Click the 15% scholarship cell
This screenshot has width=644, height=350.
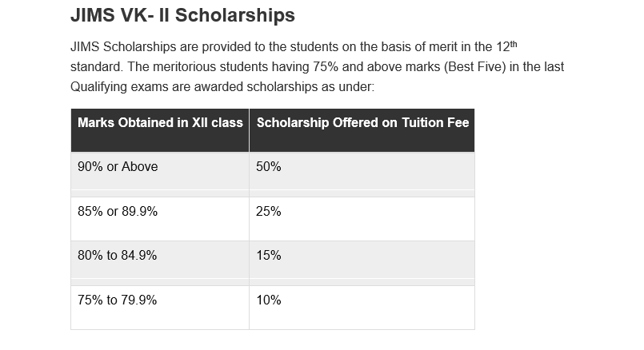269,256
